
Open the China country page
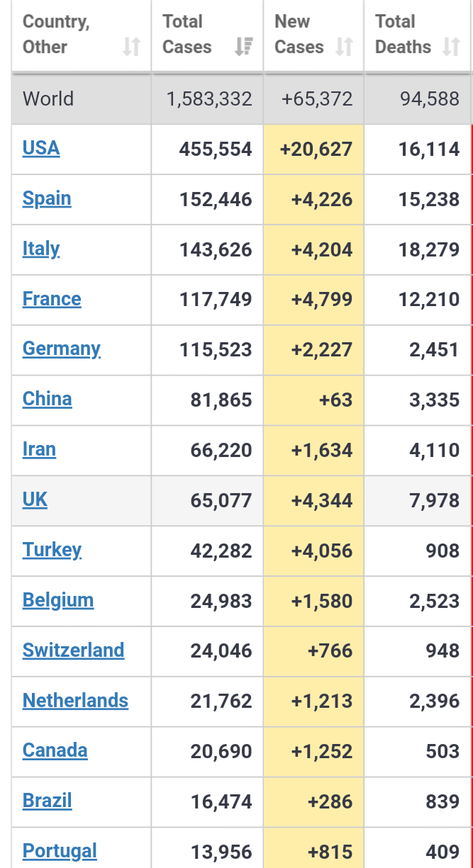tap(47, 399)
